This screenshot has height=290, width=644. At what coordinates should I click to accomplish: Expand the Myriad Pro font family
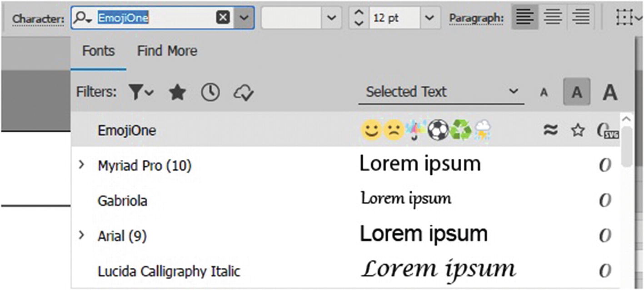pos(82,165)
